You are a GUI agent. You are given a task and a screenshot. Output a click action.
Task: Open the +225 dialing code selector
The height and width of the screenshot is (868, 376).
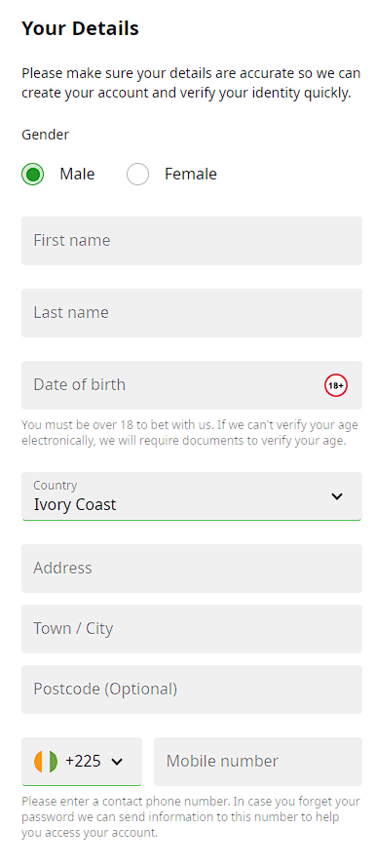82,761
